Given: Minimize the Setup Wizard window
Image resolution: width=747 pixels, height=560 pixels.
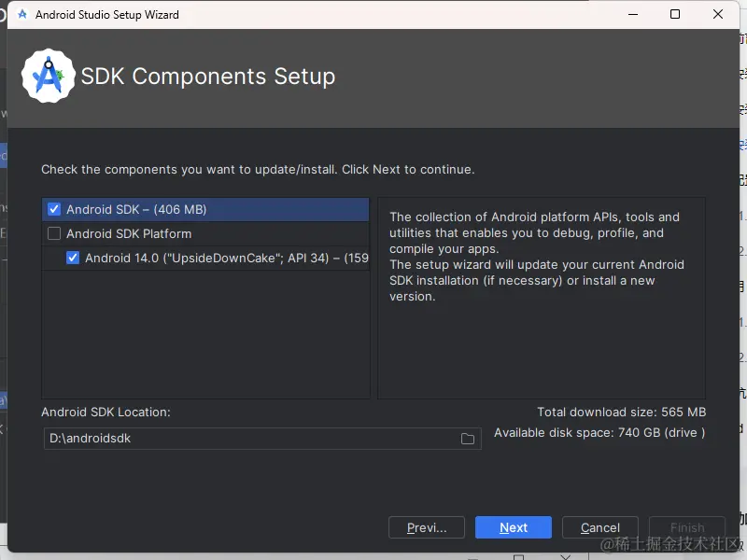Looking at the screenshot, I should (632, 15).
